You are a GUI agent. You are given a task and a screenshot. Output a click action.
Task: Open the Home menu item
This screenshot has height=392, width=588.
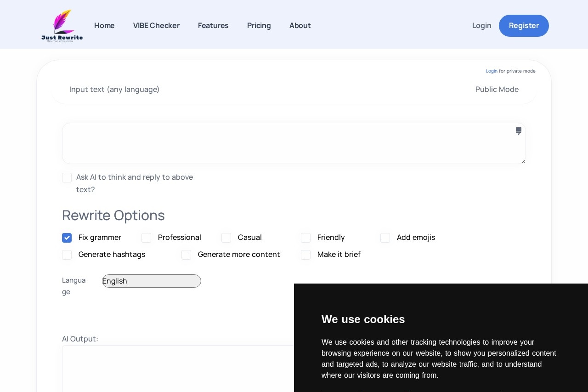click(104, 26)
